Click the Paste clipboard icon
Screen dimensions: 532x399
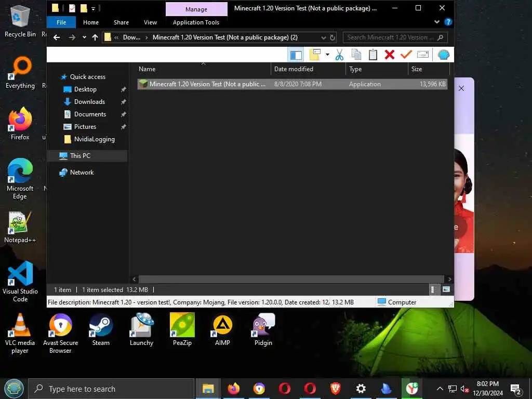373,55
